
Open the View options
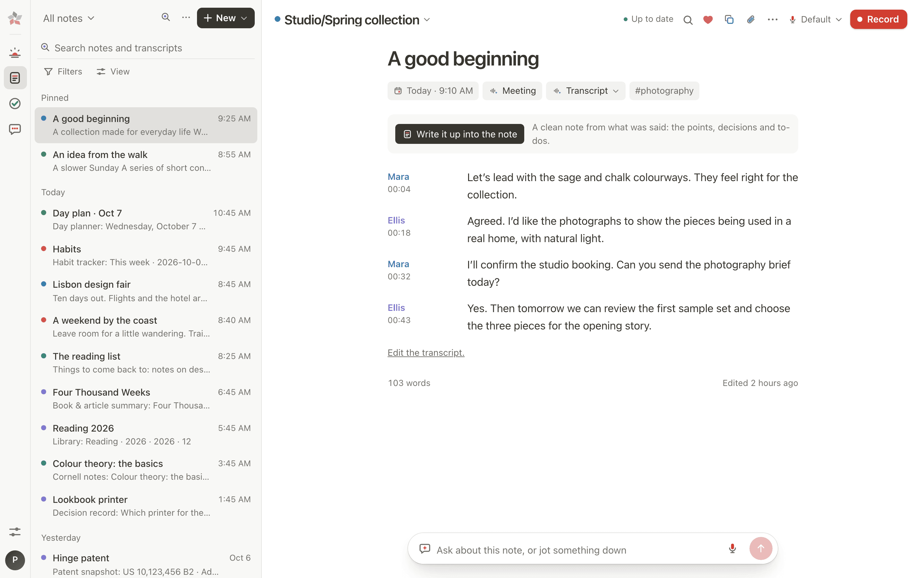(x=113, y=72)
